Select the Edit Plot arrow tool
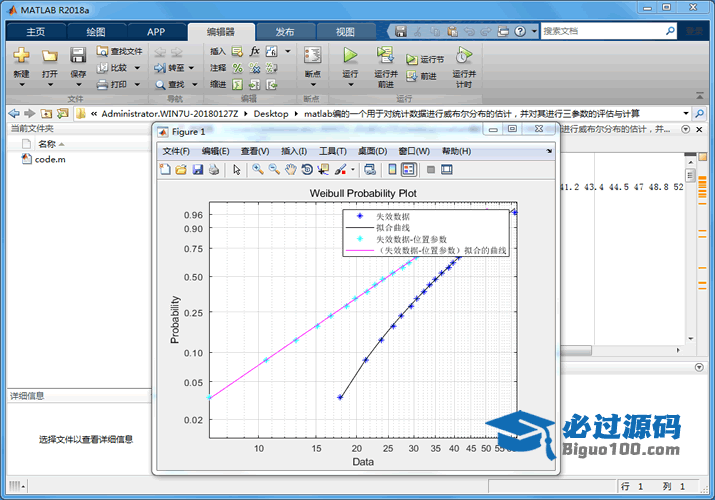This screenshot has width=715, height=500. pyautogui.click(x=237, y=170)
